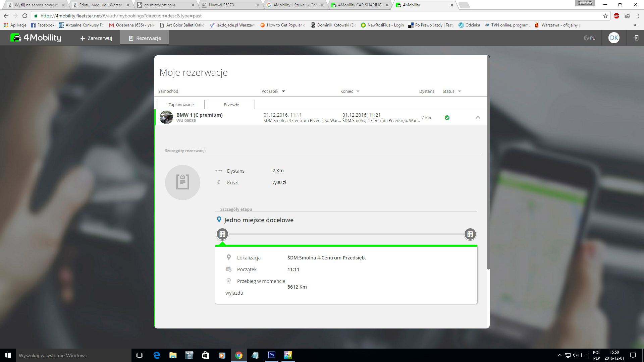Sort reservations by Koniec column
The image size is (644, 362).
pyautogui.click(x=350, y=91)
